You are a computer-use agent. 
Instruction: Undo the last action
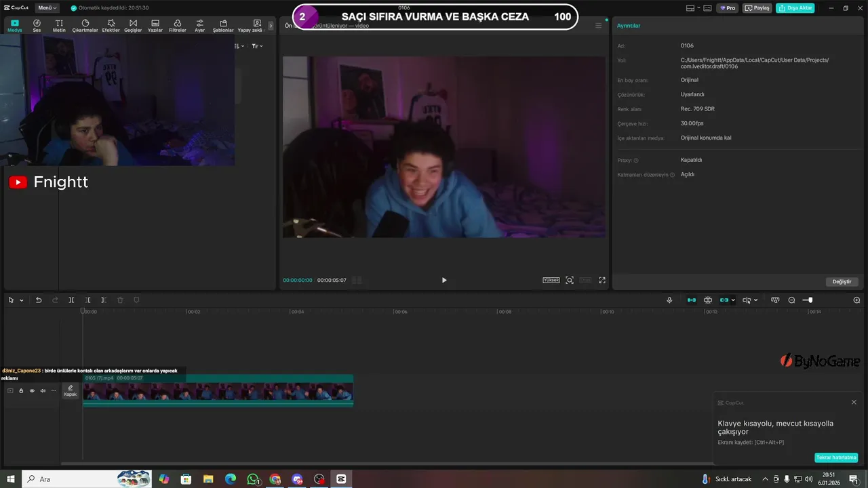[39, 300]
